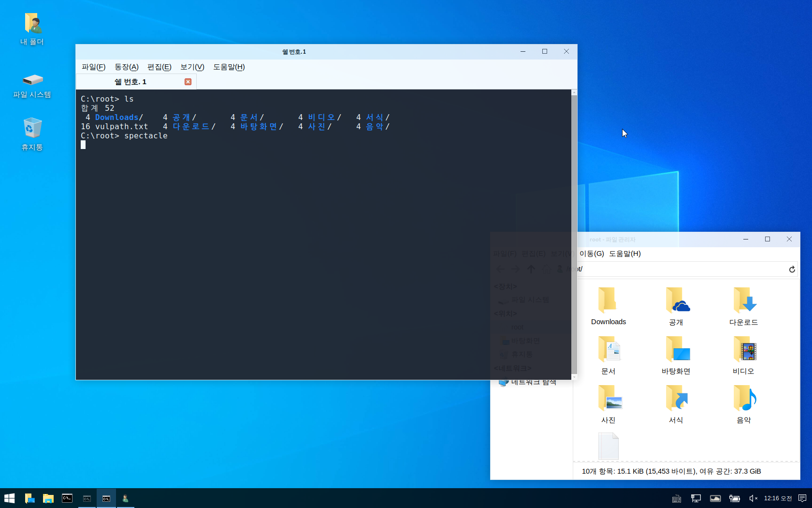Click the network display tray icon

(696, 498)
